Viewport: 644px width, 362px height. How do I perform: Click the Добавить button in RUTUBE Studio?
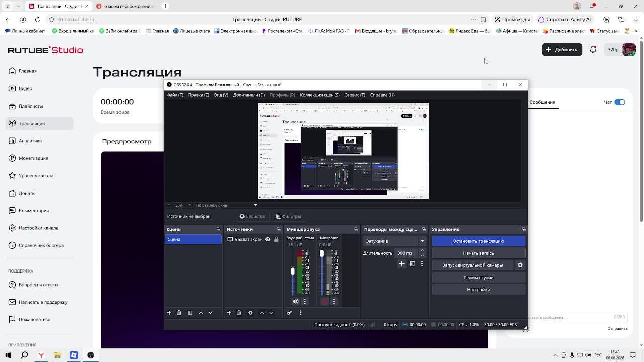tap(562, 50)
